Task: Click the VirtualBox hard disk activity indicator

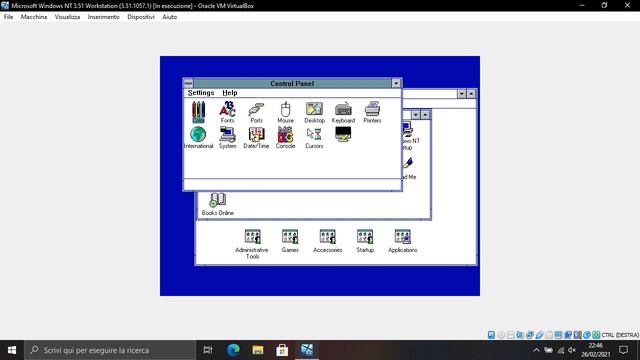Action: point(491,335)
